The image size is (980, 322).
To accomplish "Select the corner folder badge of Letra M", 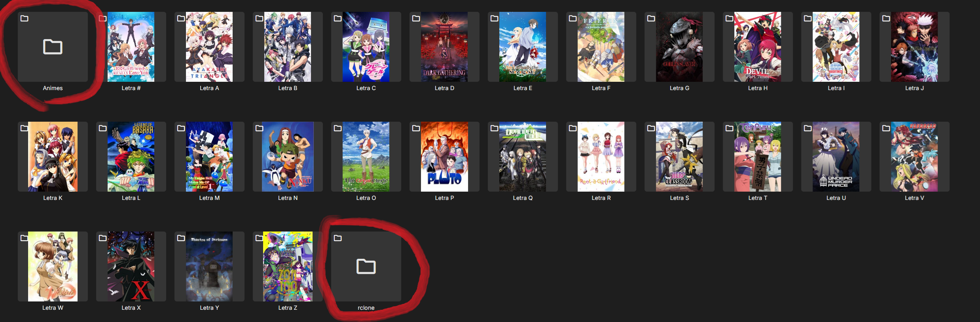I will tap(181, 128).
